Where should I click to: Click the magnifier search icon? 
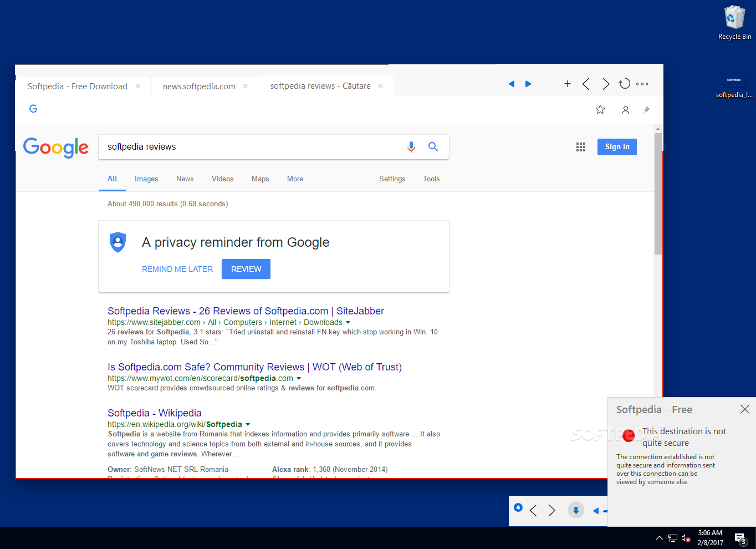pos(433,146)
